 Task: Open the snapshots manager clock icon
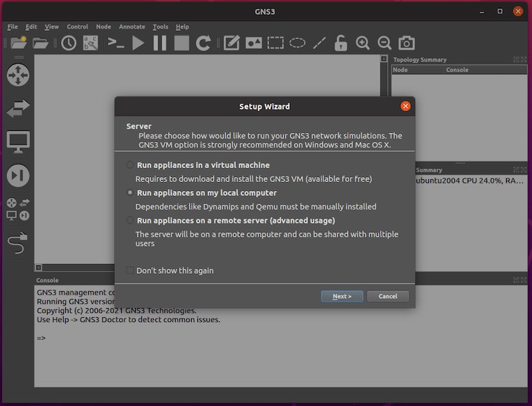(69, 43)
